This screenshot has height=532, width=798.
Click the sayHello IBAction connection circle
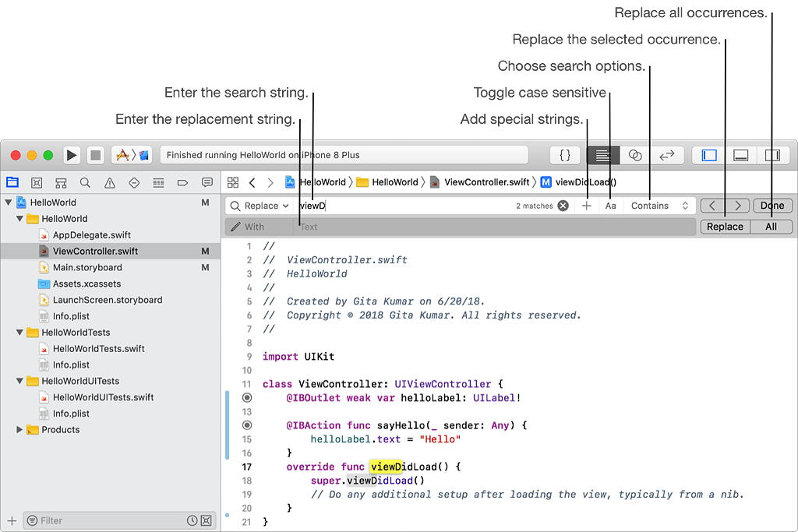(x=247, y=425)
